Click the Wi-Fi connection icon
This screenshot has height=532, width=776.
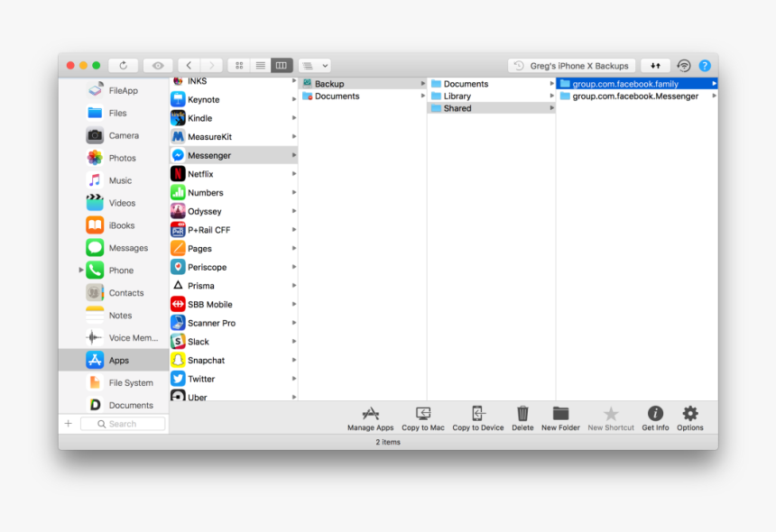(x=684, y=66)
